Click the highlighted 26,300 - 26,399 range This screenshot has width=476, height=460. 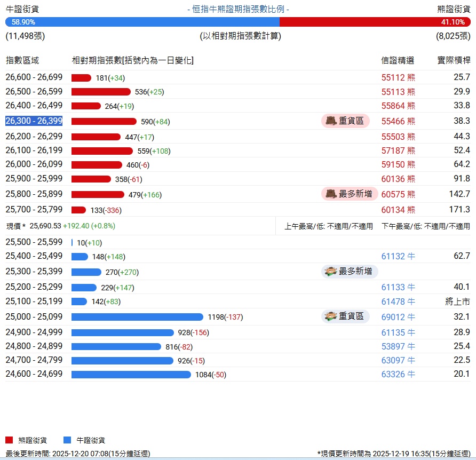coord(34,121)
